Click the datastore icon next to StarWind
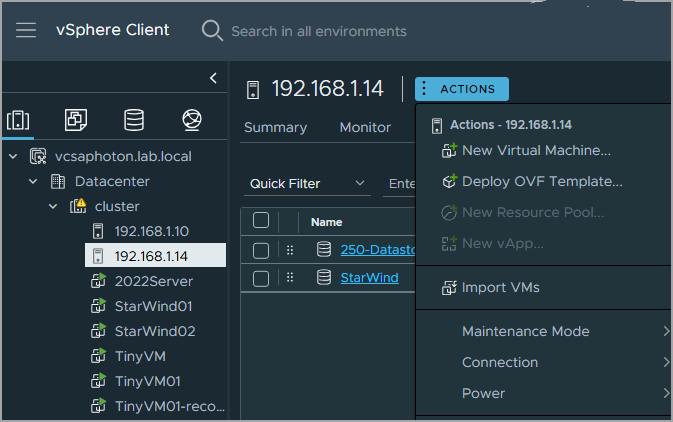Viewport: 673px width, 422px height. (324, 277)
